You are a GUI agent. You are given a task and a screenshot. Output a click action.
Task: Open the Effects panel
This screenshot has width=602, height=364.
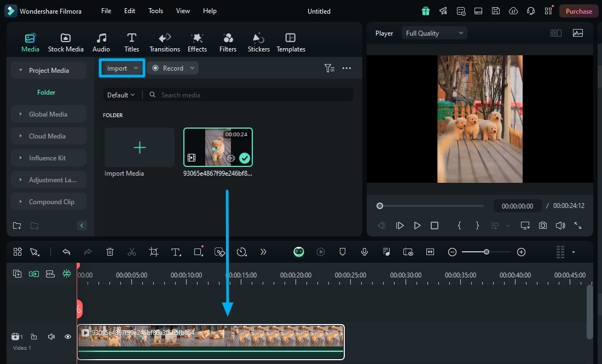point(197,42)
